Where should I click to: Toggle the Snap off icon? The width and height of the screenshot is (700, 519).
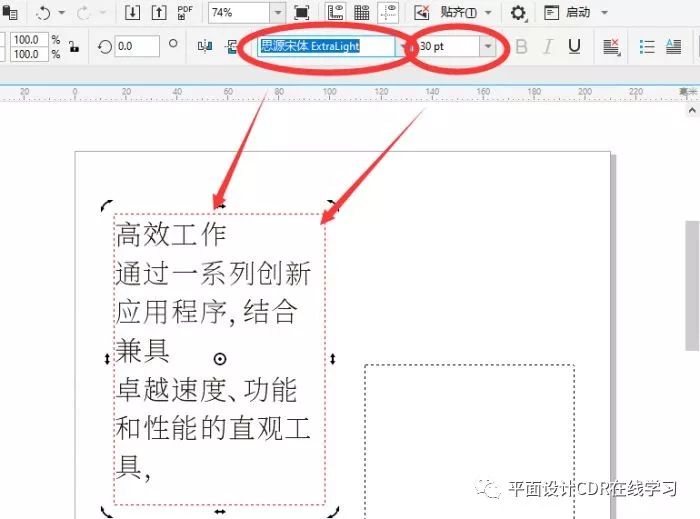click(x=421, y=12)
